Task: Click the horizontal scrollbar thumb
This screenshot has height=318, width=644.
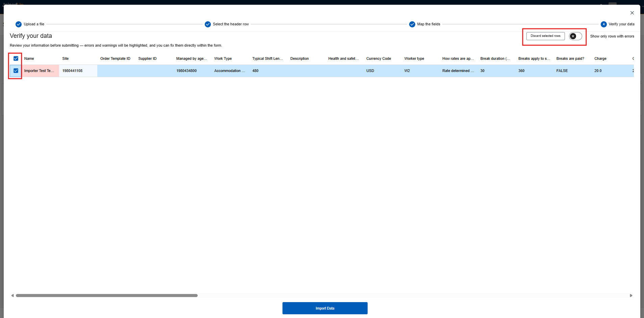Action: 106,296
